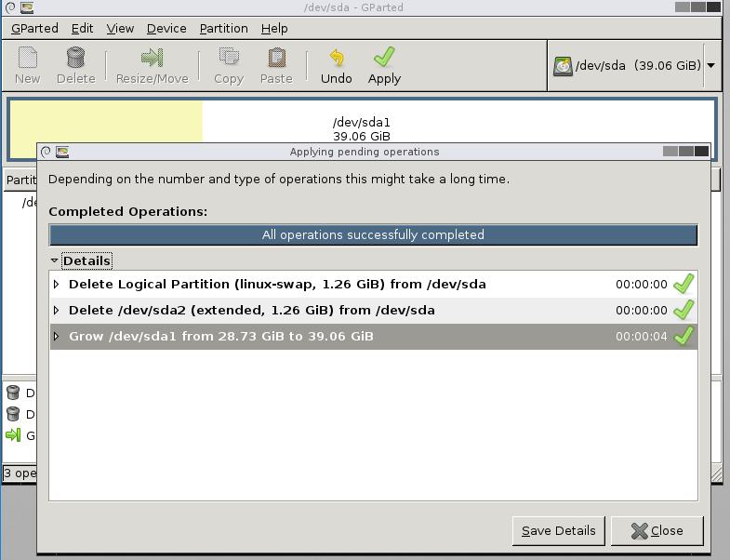
Task: Click green checkmark on Grow /dev/sda1 row
Action: point(684,336)
